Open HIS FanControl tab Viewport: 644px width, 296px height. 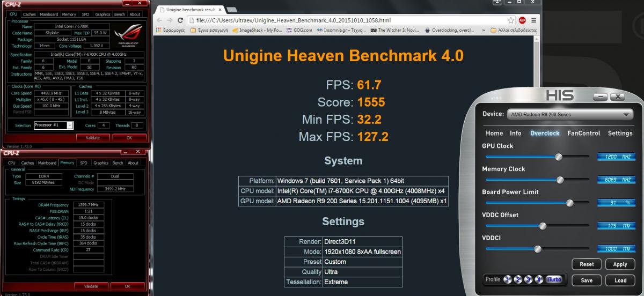(583, 133)
